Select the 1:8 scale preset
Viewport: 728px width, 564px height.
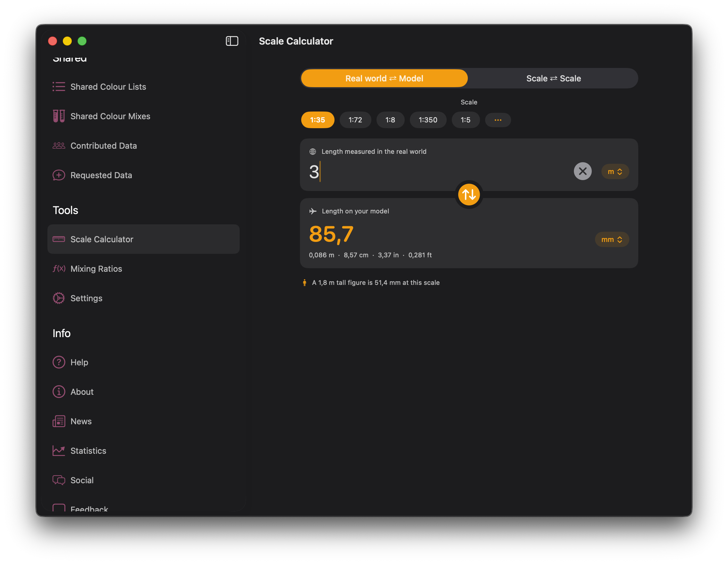click(390, 120)
